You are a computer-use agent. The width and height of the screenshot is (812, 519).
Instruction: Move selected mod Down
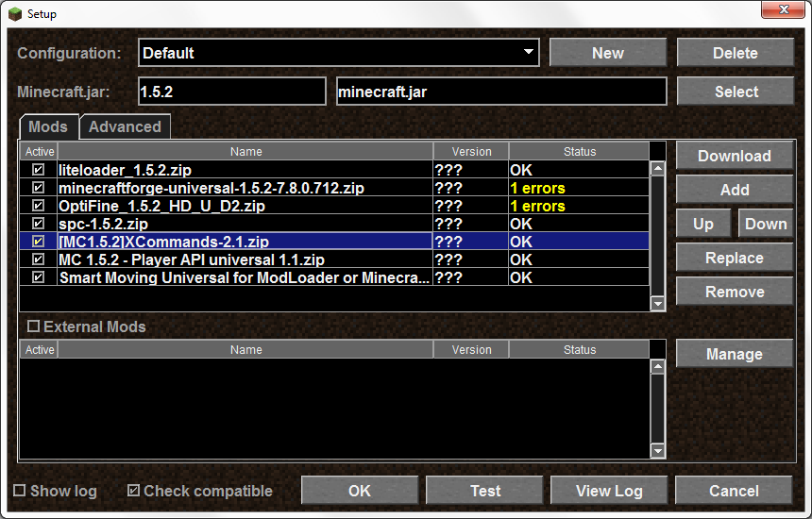click(766, 224)
